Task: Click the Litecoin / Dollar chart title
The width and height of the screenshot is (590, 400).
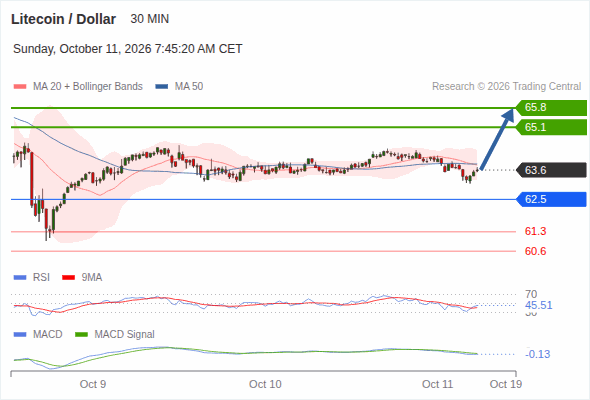Action: pos(64,19)
